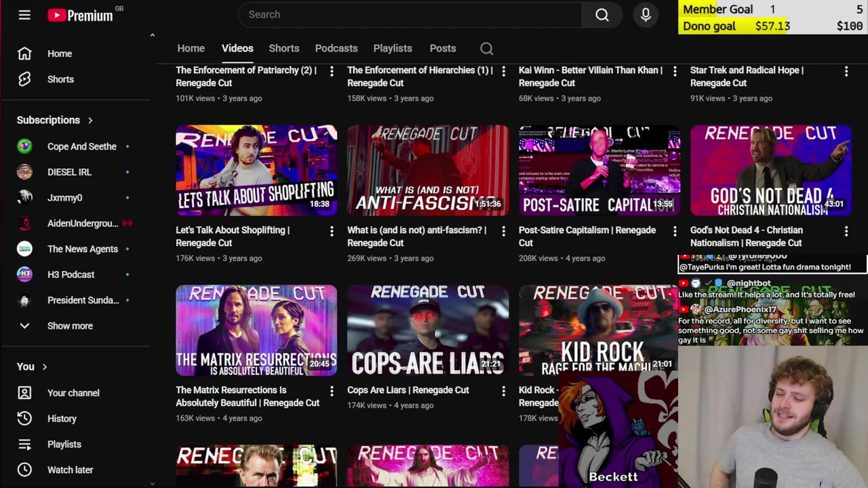This screenshot has height=488, width=868.
Task: Open options for Post-Satire Capitalism video
Action: pyautogui.click(x=675, y=231)
